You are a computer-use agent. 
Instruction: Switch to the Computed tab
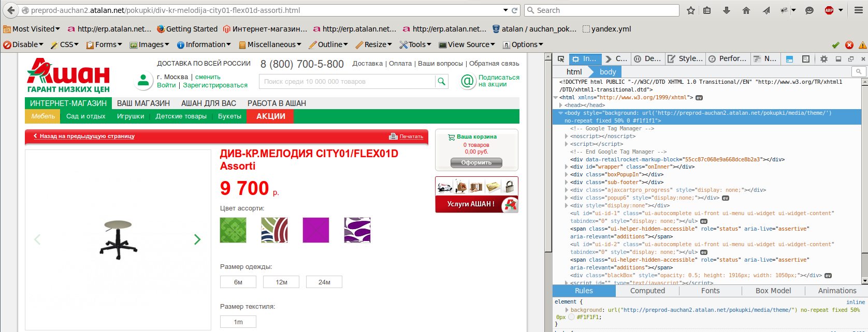pos(647,291)
